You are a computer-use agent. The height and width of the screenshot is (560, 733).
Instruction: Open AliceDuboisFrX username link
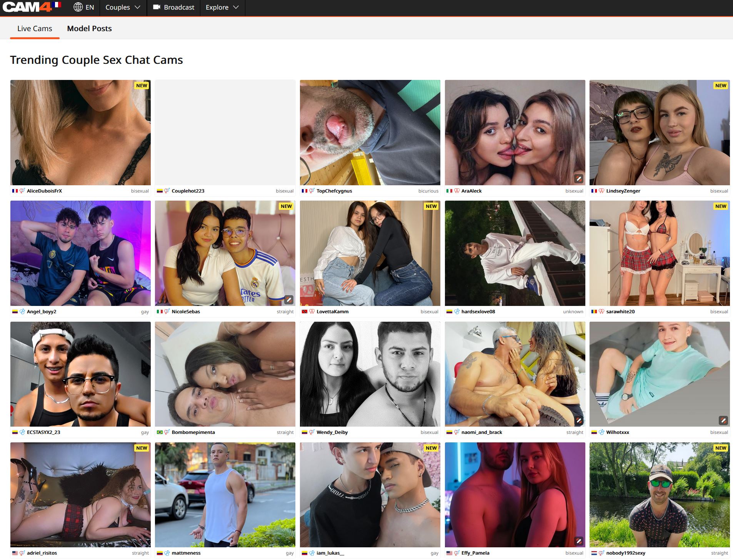pyautogui.click(x=44, y=191)
